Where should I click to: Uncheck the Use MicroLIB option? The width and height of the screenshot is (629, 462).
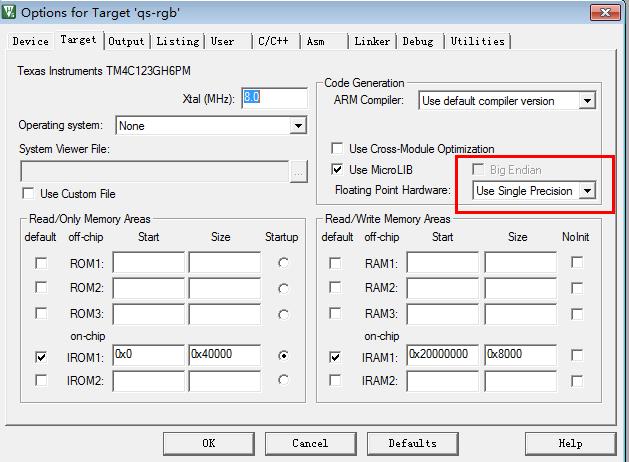337,169
